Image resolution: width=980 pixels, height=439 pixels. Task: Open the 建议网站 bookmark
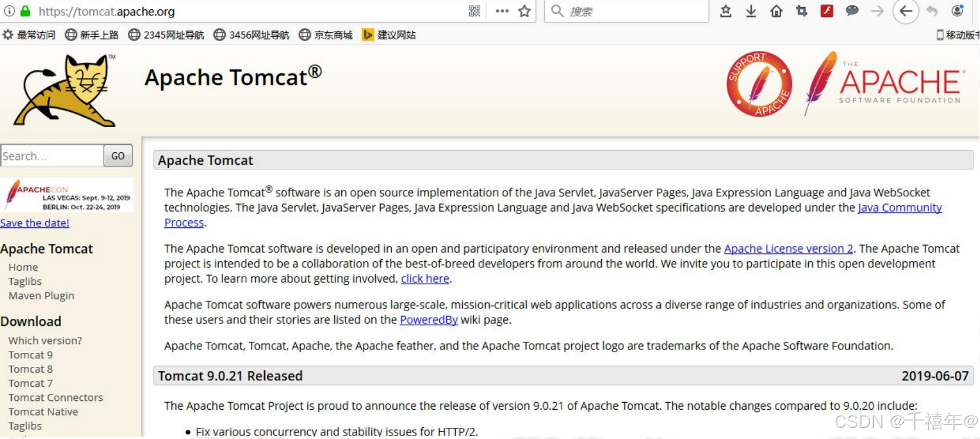[389, 35]
